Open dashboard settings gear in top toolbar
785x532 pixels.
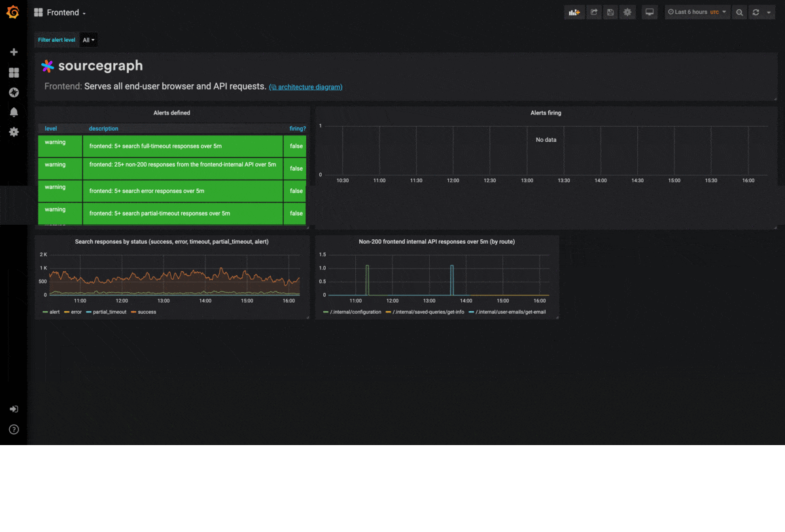(627, 12)
